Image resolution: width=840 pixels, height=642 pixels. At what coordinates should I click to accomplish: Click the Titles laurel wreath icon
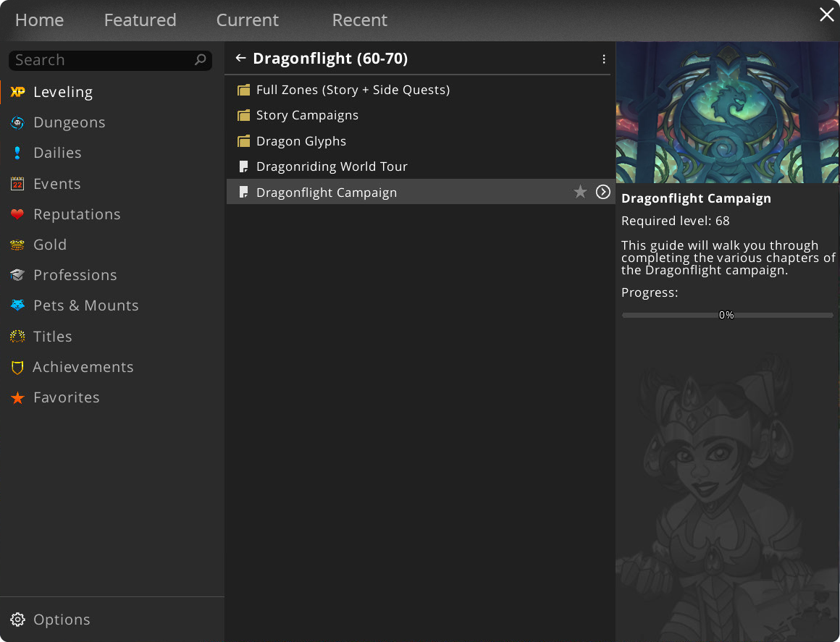tap(17, 337)
